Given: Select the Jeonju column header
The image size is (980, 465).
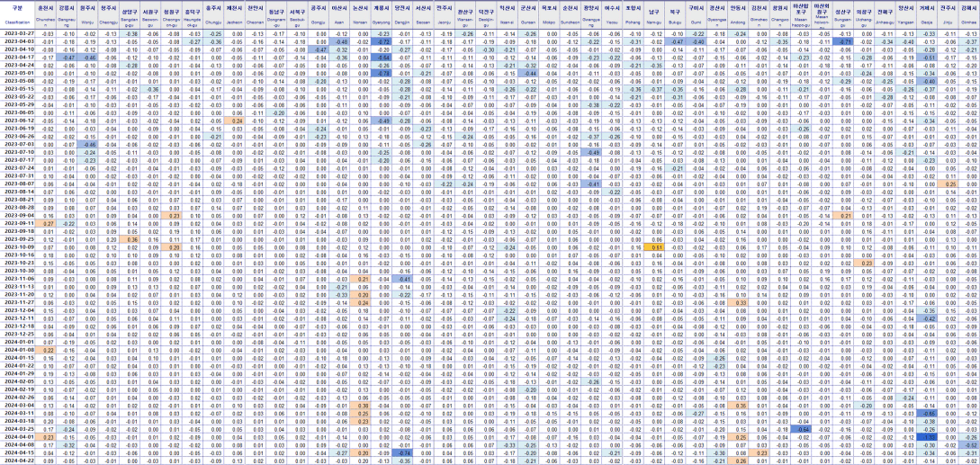Looking at the screenshot, I should click(445, 15).
